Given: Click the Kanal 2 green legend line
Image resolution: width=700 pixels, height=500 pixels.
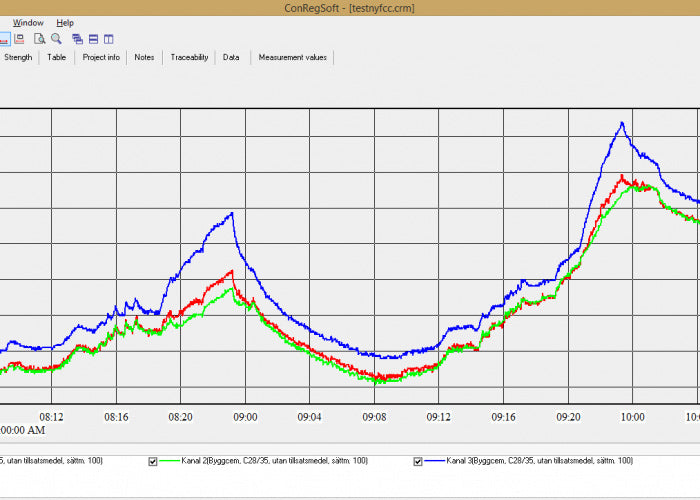Looking at the screenshot, I should 171,461.
